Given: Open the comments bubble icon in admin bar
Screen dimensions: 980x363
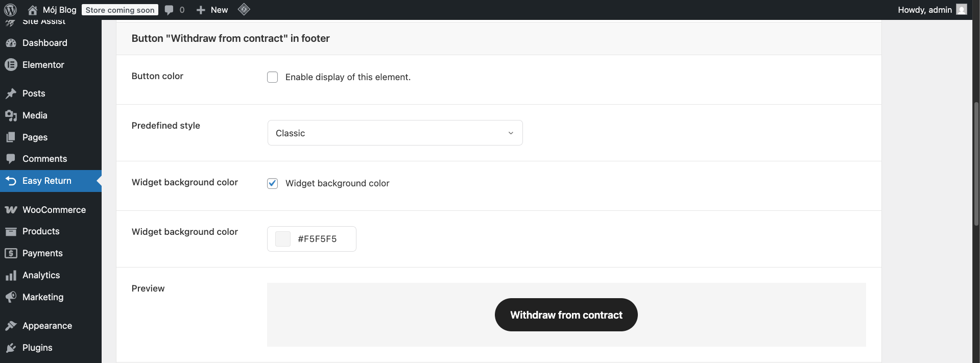Looking at the screenshot, I should pyautogui.click(x=169, y=10).
